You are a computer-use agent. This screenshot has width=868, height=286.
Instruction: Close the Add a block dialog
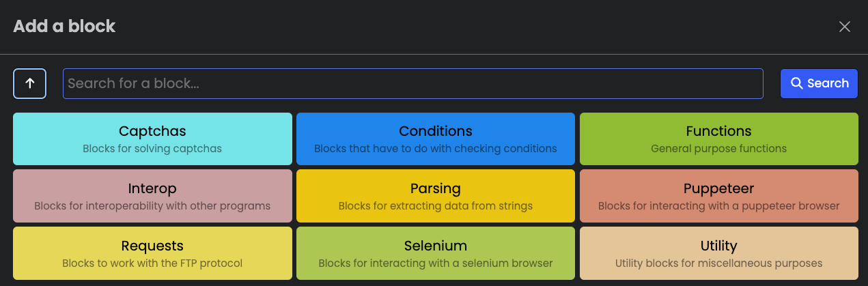click(x=845, y=27)
